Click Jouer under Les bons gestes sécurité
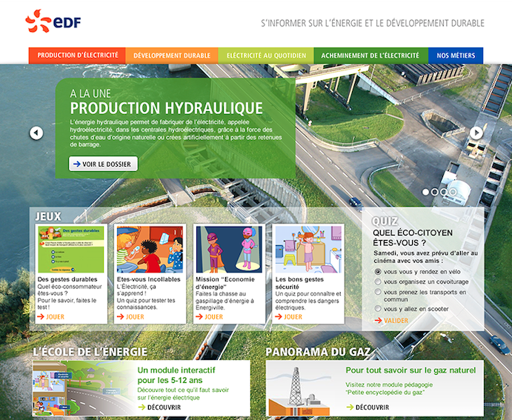The width and height of the screenshot is (512, 420). 289,316
